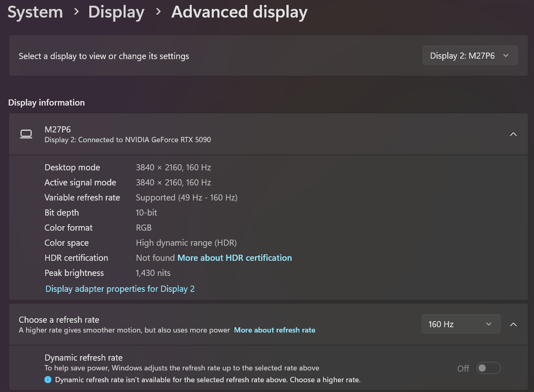534x392 pixels.
Task: Click the blue info icon under Dynamic refresh rate
Action: click(x=48, y=380)
